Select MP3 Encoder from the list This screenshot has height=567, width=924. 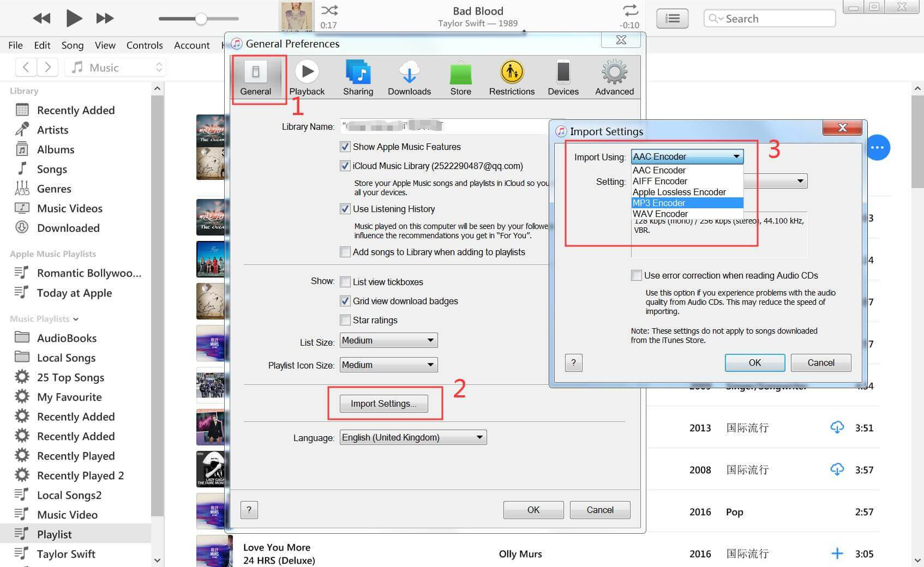coord(687,203)
